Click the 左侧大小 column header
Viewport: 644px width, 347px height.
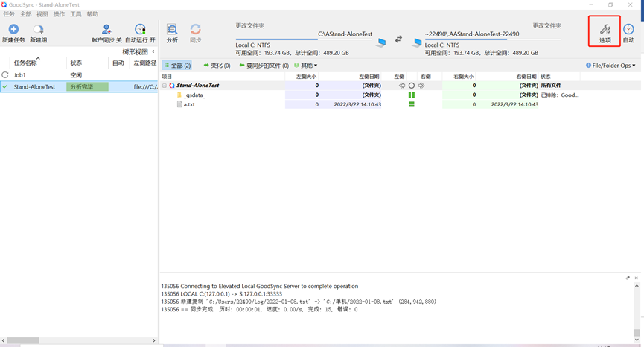[307, 77]
